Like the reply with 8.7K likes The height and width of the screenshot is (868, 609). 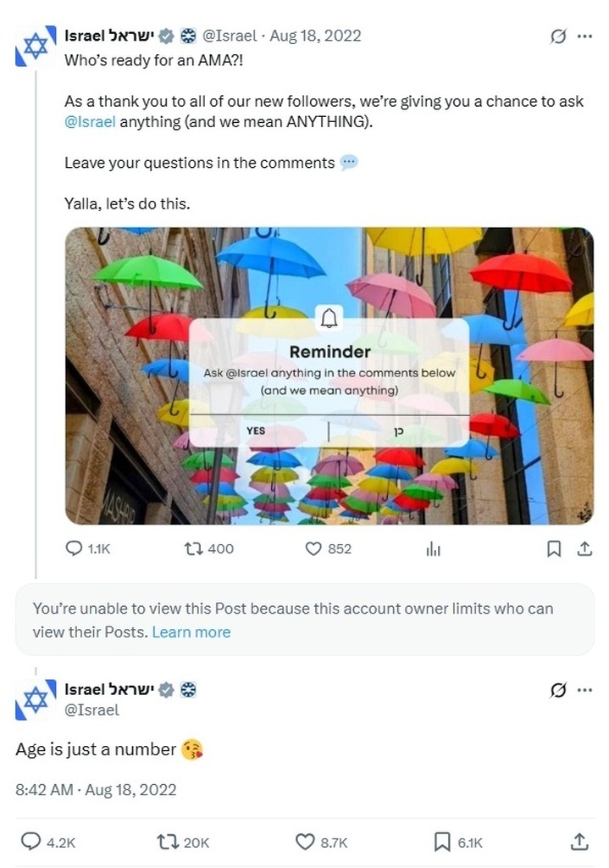[x=305, y=842]
